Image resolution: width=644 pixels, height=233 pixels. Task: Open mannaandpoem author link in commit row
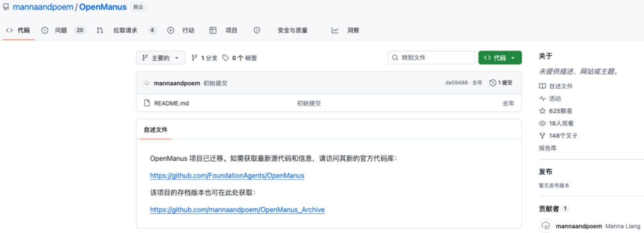177,83
